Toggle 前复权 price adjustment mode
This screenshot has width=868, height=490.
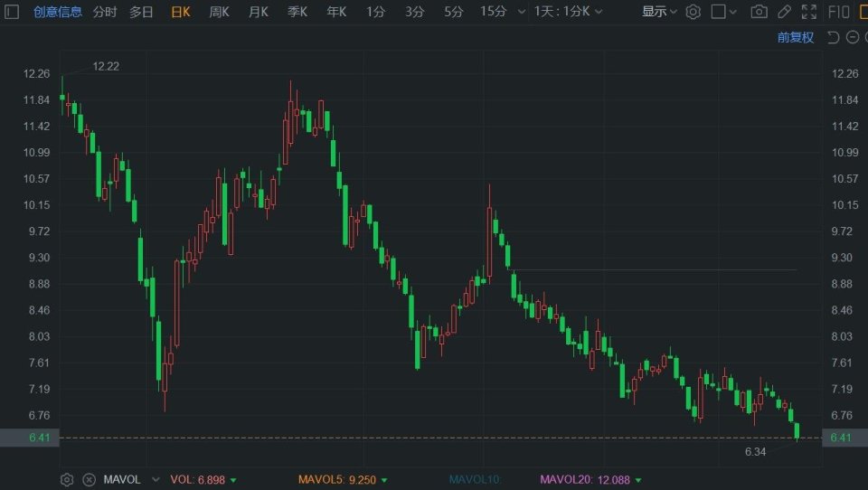tap(796, 38)
